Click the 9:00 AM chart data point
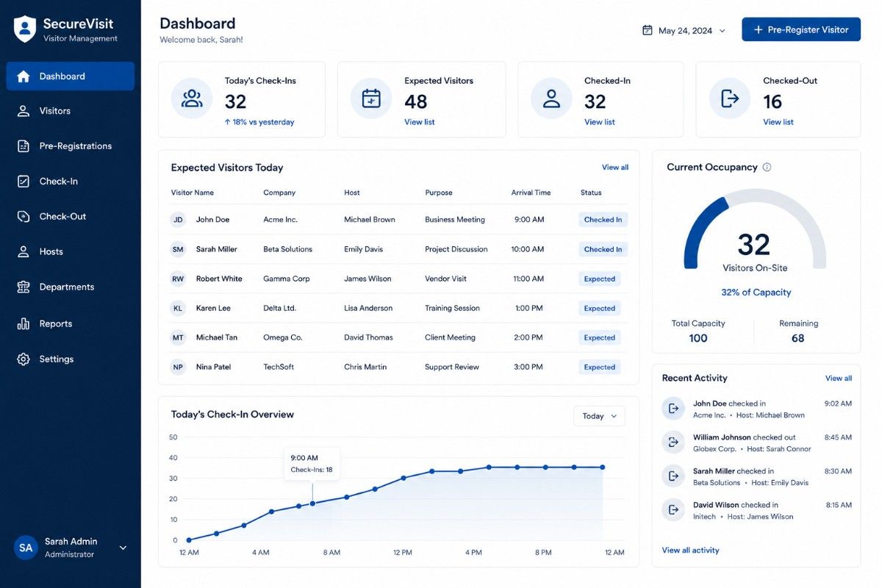This screenshot has height=588, width=882. [312, 503]
